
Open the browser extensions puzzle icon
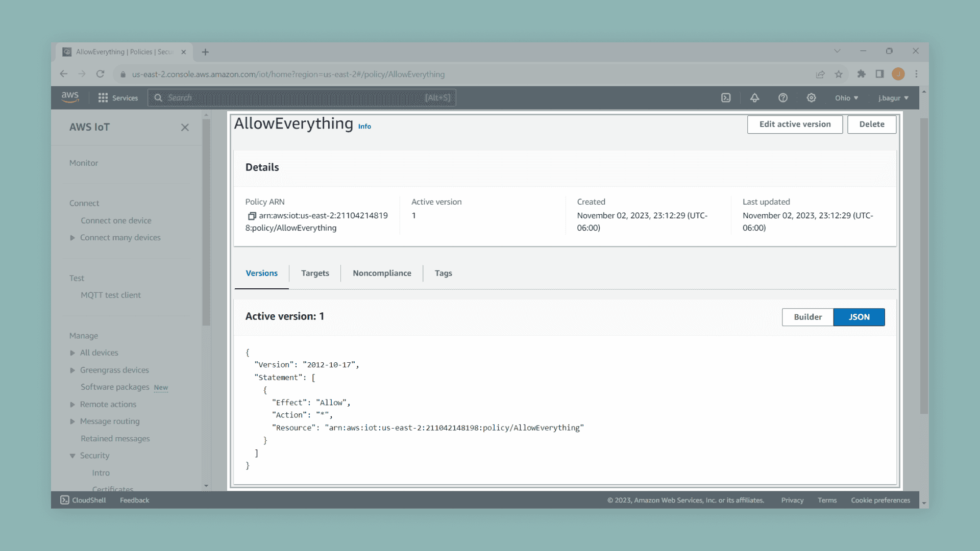tap(862, 74)
